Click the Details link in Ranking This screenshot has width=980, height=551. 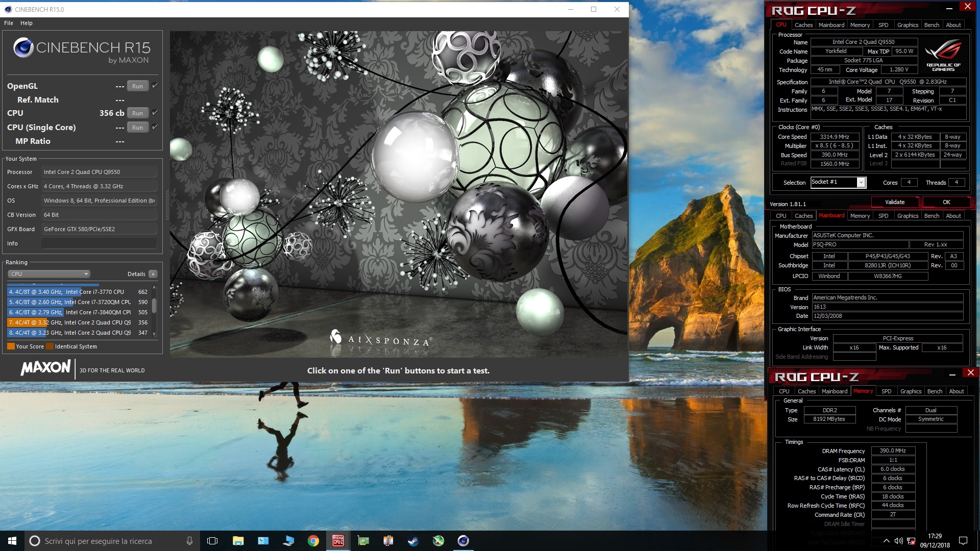point(136,274)
